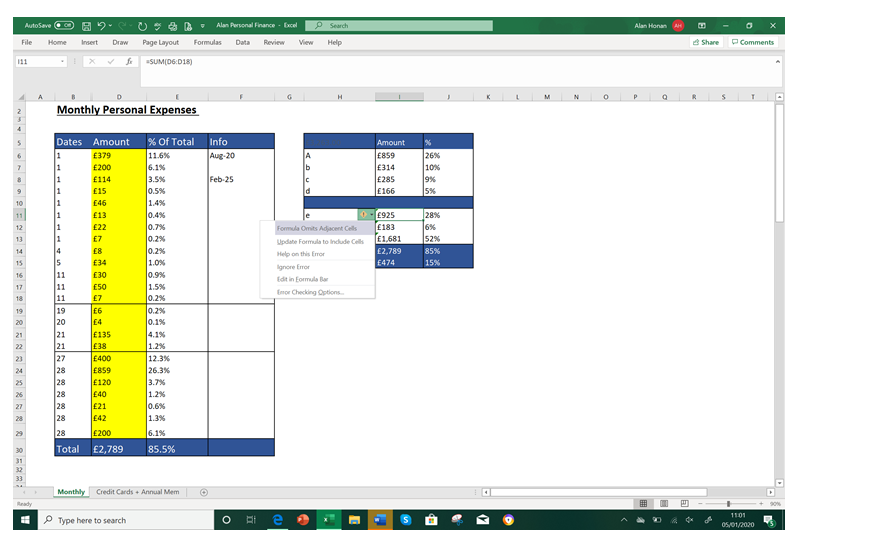The height and width of the screenshot is (548, 879).
Task: Click the zoom slider handle
Action: pos(728,504)
